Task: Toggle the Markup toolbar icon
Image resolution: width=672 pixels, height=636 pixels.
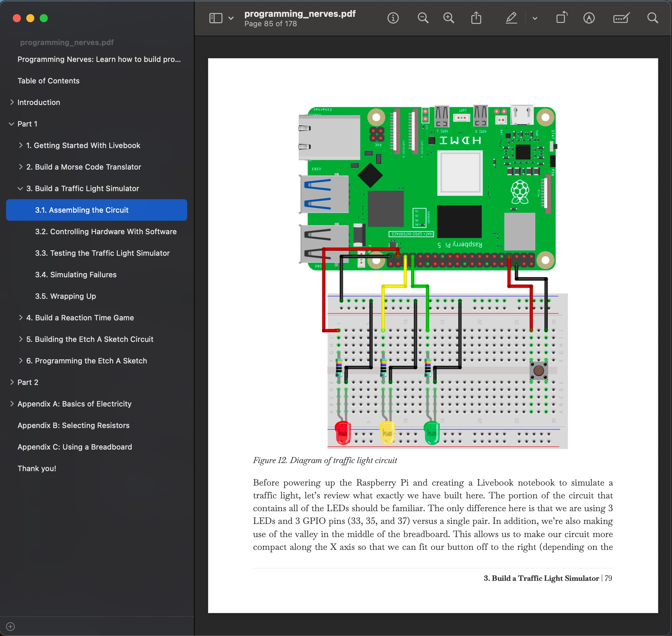Action: point(589,18)
